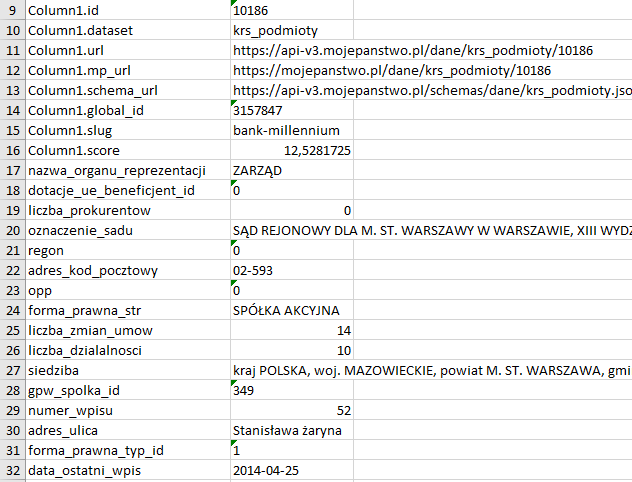
Task: Click the global_id value 3157847
Action: pos(262,110)
